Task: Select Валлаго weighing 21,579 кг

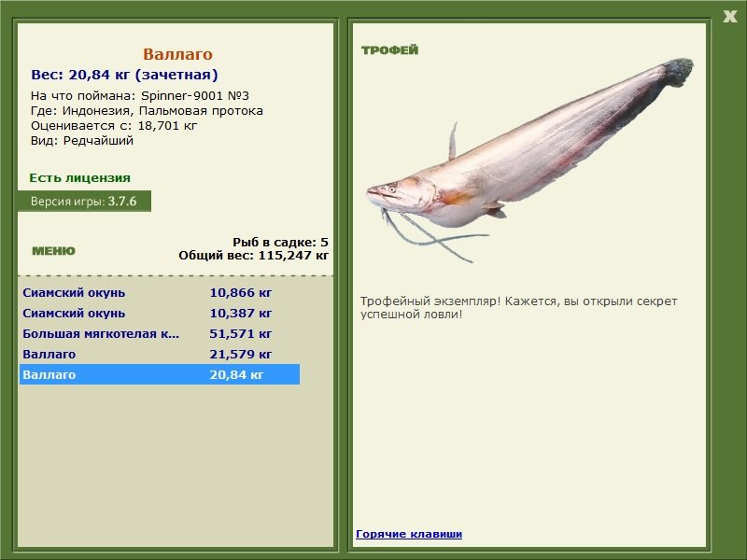Action: (159, 355)
